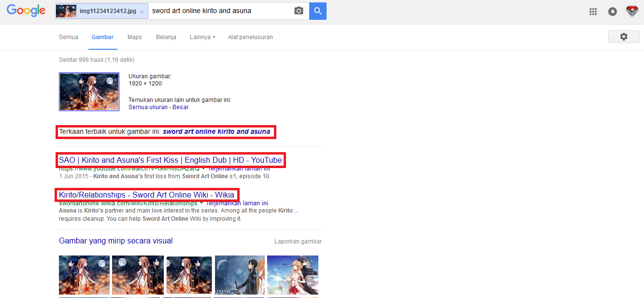
Task: Click Laporkan gambar link
Action: (298, 241)
